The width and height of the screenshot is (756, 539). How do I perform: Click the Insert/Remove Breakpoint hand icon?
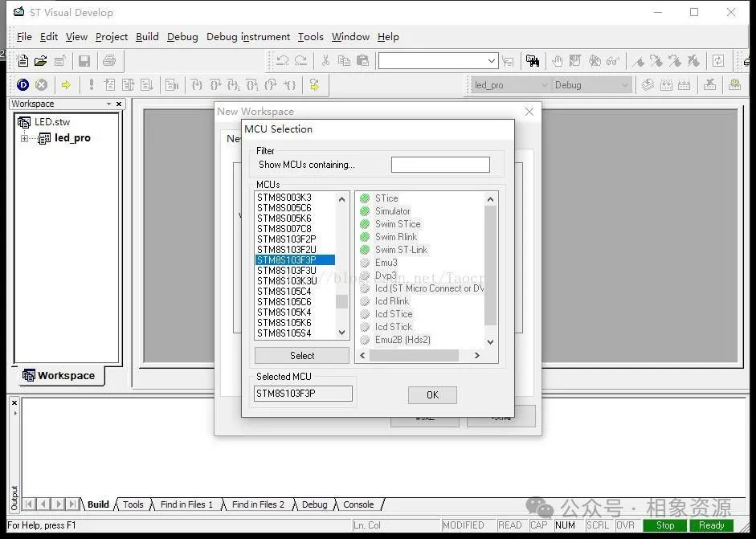coord(558,61)
